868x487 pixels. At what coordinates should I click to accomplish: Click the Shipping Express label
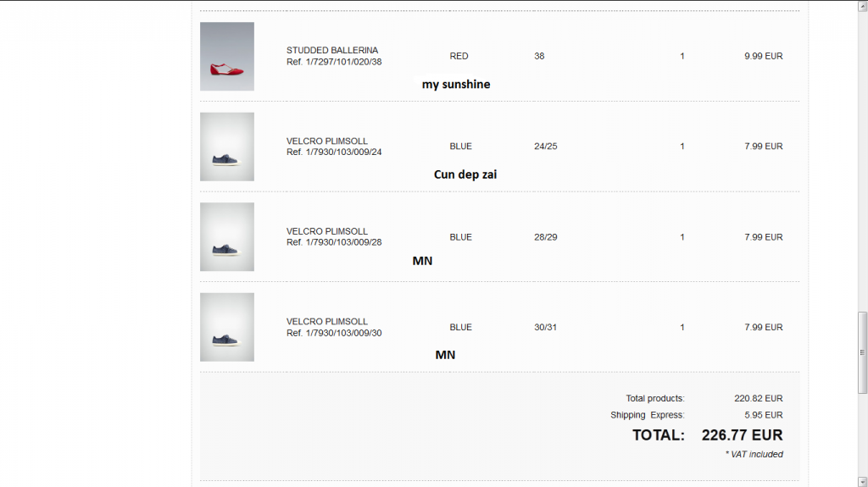click(x=647, y=415)
